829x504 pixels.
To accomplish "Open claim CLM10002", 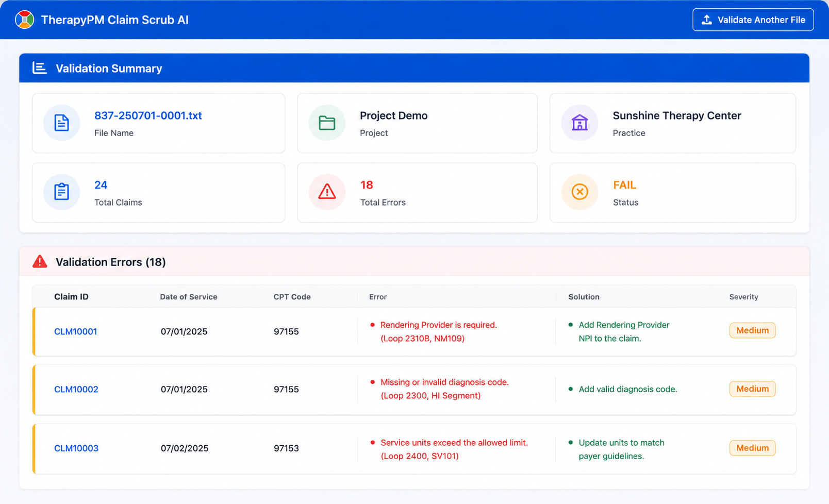I will pos(76,389).
